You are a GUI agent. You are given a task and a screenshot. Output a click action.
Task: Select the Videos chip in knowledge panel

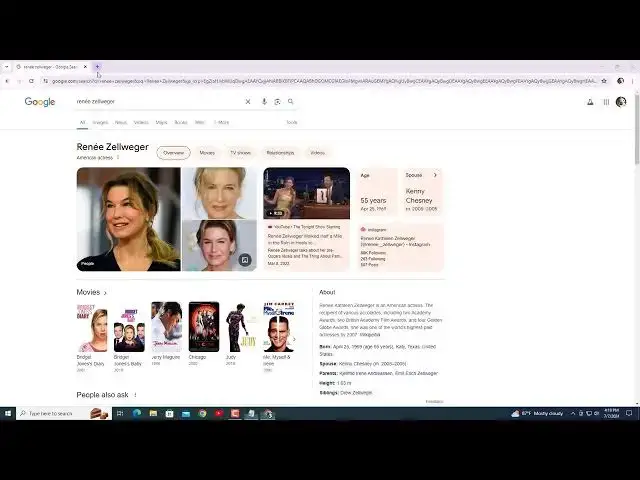coord(318,153)
